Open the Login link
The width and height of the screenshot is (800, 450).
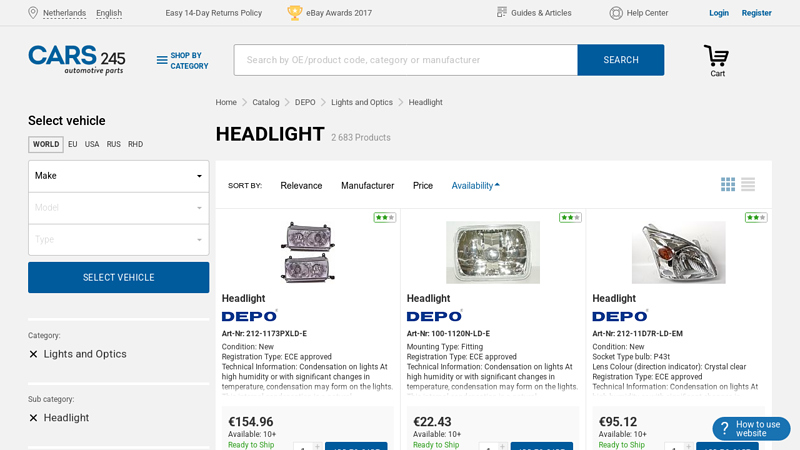pyautogui.click(x=718, y=13)
